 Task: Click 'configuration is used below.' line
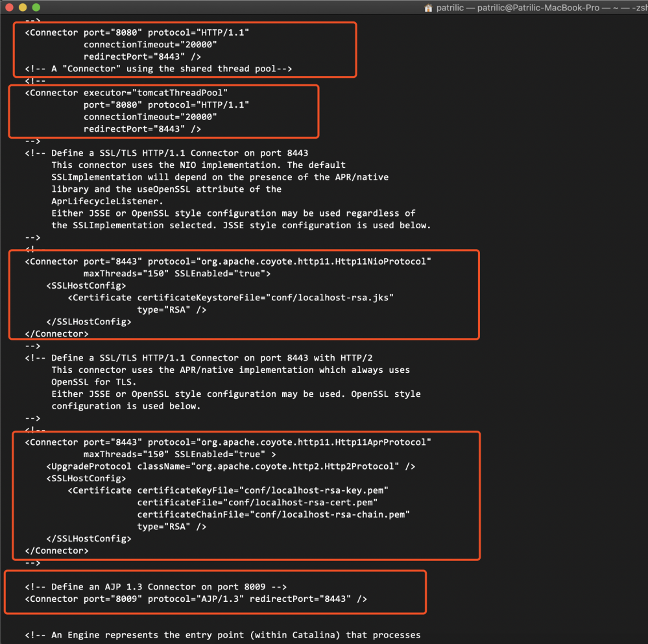click(x=126, y=406)
